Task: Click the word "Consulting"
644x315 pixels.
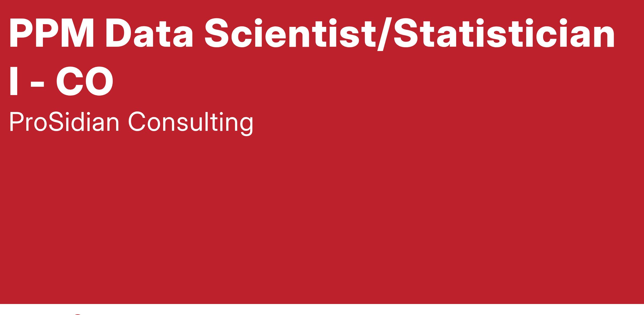Action: point(190,122)
